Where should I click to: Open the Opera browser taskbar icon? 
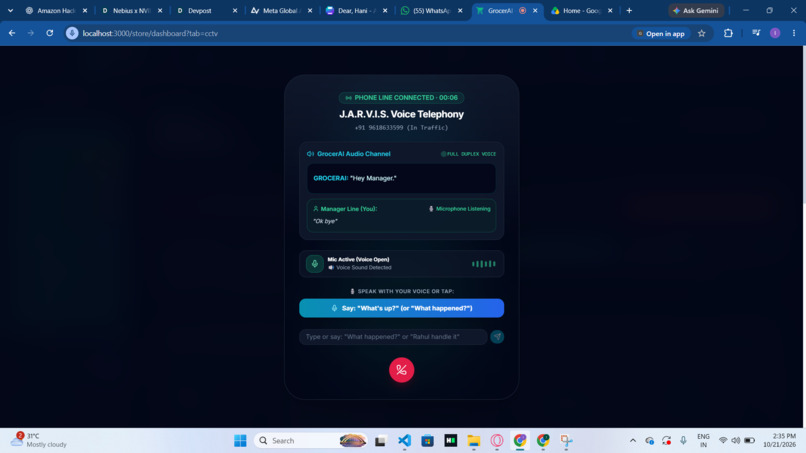(x=497, y=441)
